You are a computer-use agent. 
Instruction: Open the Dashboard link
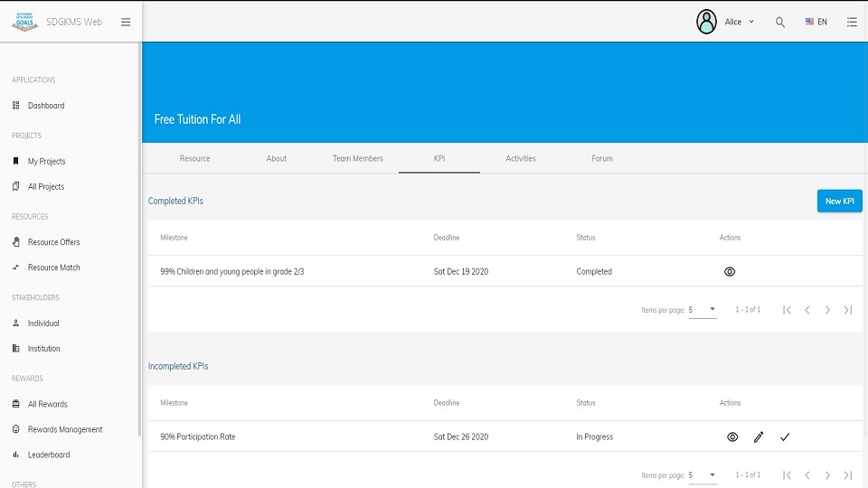tap(46, 105)
